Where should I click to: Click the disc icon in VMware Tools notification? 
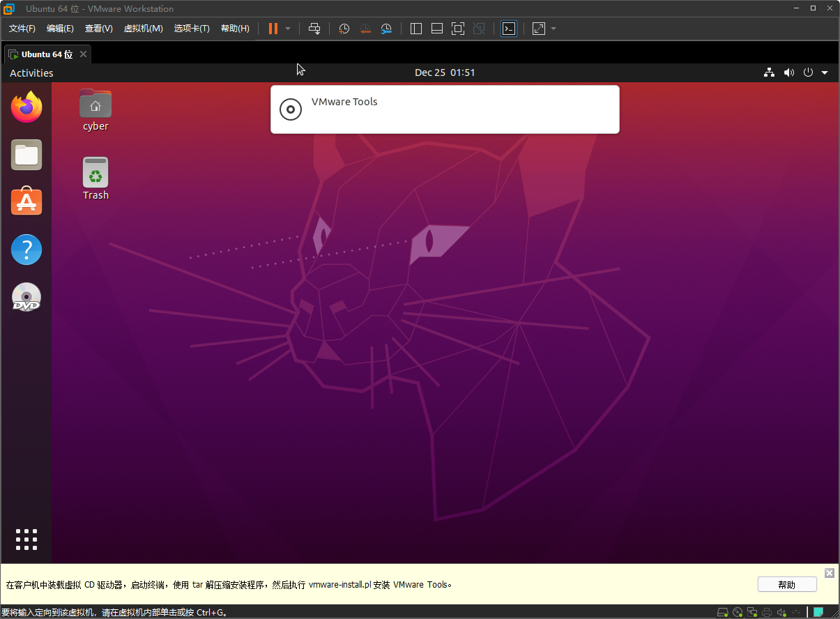tap(290, 109)
